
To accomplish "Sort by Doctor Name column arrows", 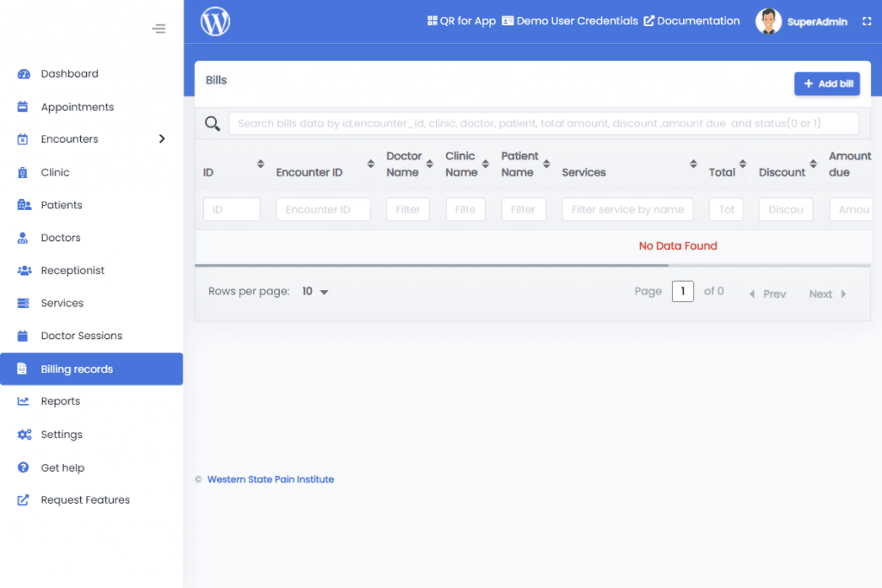I will (430, 164).
